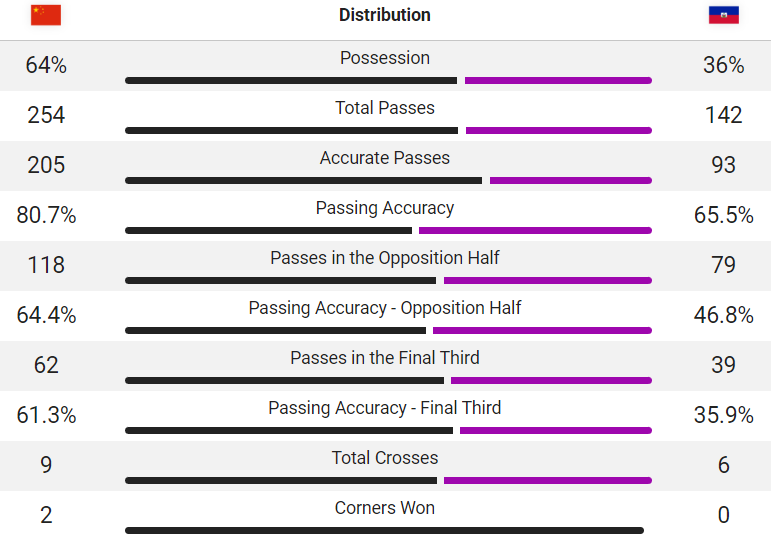Click the purple Possession bar segment
Screen dimensions: 771x540
pos(558,81)
